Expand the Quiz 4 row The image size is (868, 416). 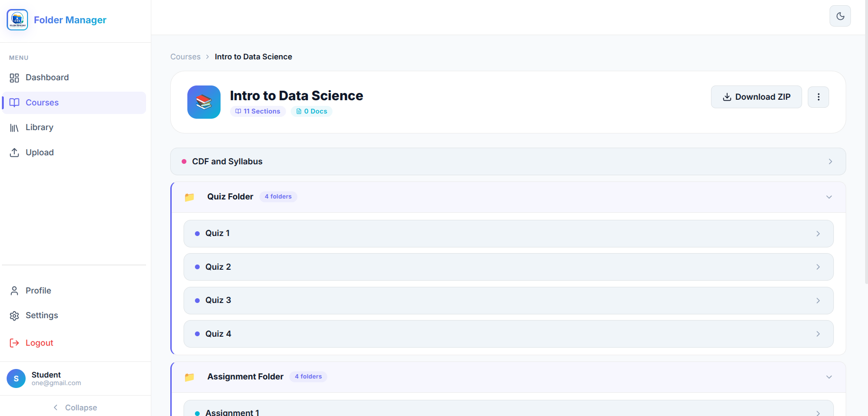coord(508,334)
